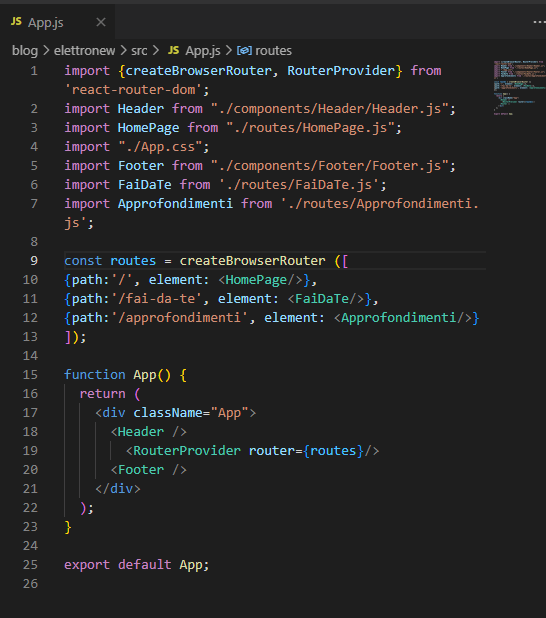The image size is (546, 618).
Task: Open the src breadcrumb folder
Action: coord(139,50)
